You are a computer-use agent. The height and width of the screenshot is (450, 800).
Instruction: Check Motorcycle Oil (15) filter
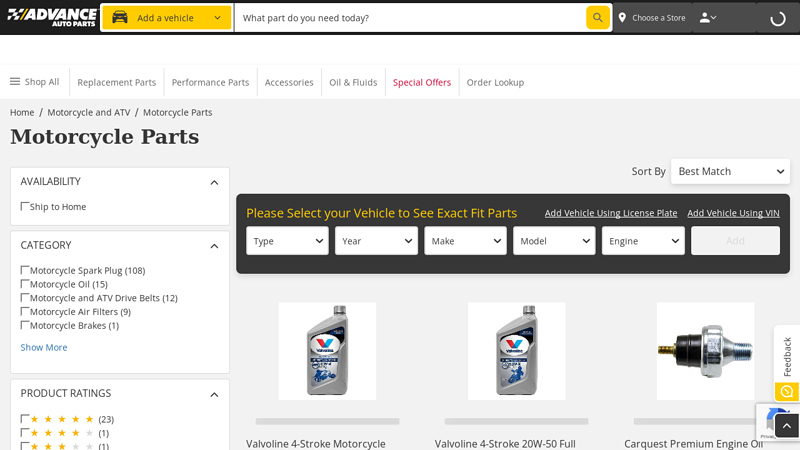pos(24,284)
